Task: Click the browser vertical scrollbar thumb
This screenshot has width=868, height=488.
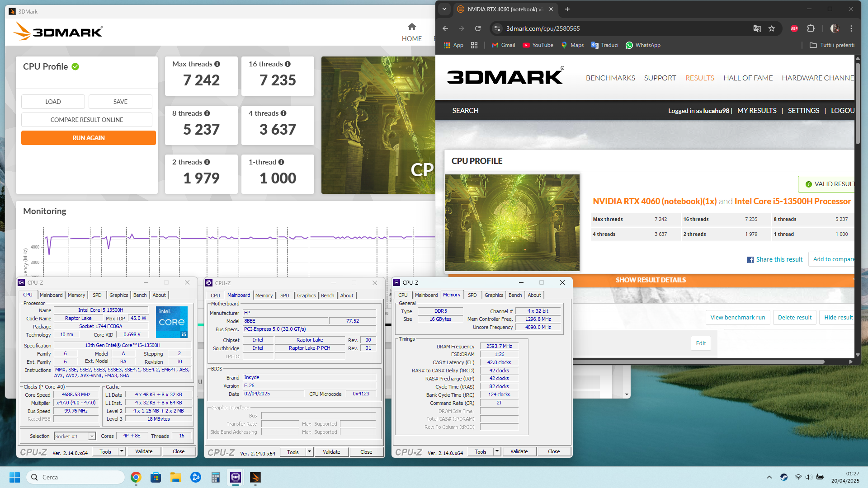Action: point(858,103)
